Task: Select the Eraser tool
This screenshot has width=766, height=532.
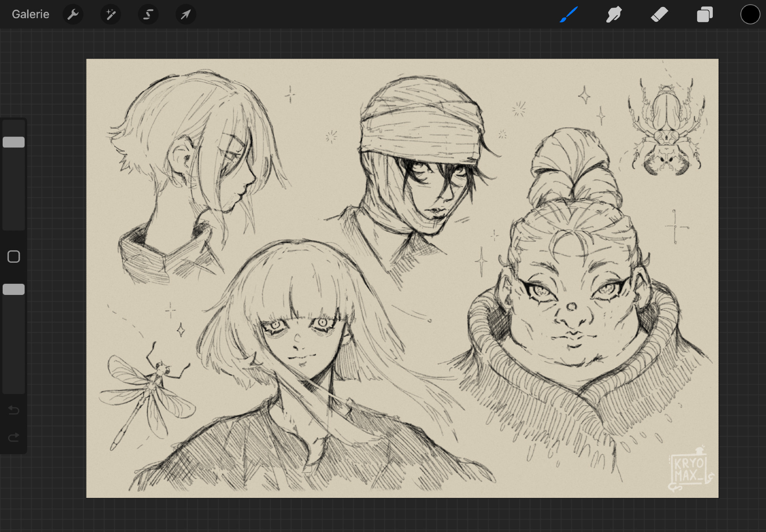Action: point(659,15)
